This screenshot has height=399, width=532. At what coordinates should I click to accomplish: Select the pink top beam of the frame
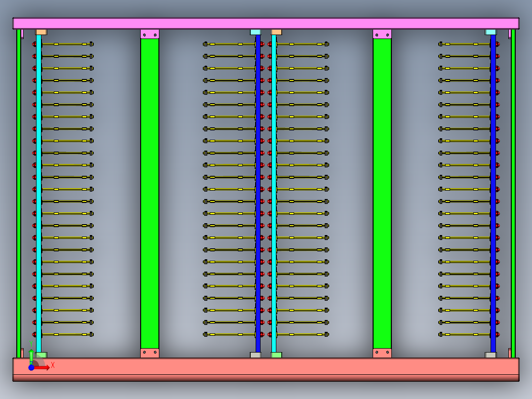point(266,23)
